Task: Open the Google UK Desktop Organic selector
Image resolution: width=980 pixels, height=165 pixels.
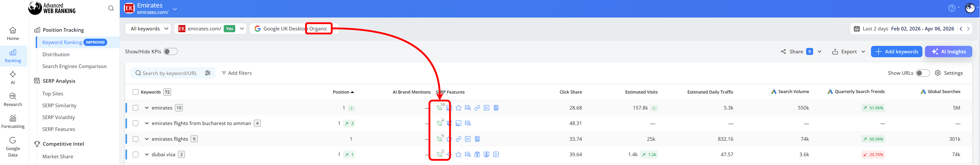Action: pos(294,29)
